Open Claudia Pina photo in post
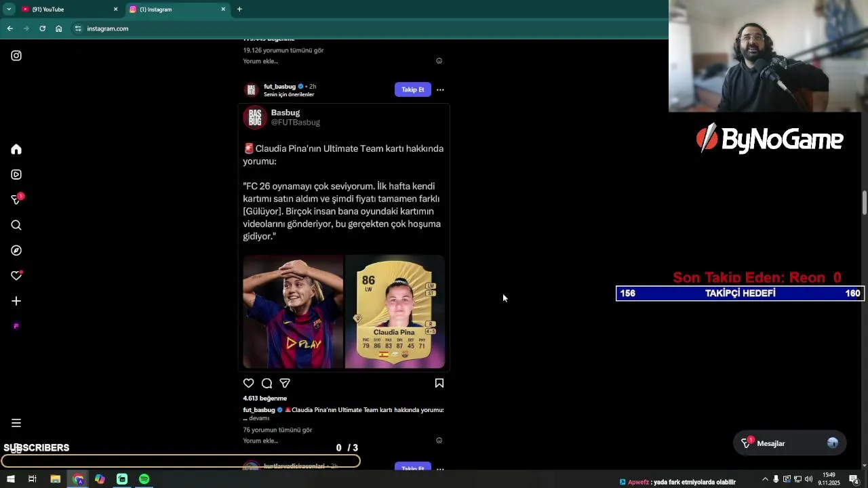Image resolution: width=868 pixels, height=488 pixels. pyautogui.click(x=293, y=312)
